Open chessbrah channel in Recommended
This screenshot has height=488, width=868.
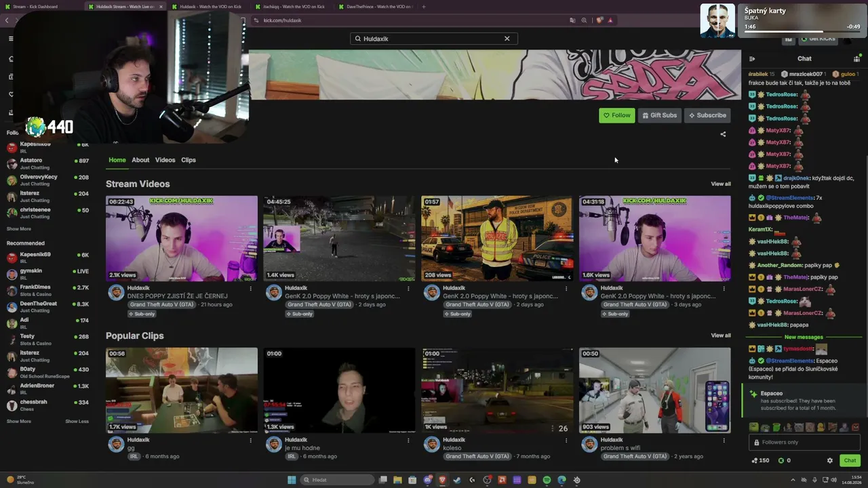[x=47, y=405]
